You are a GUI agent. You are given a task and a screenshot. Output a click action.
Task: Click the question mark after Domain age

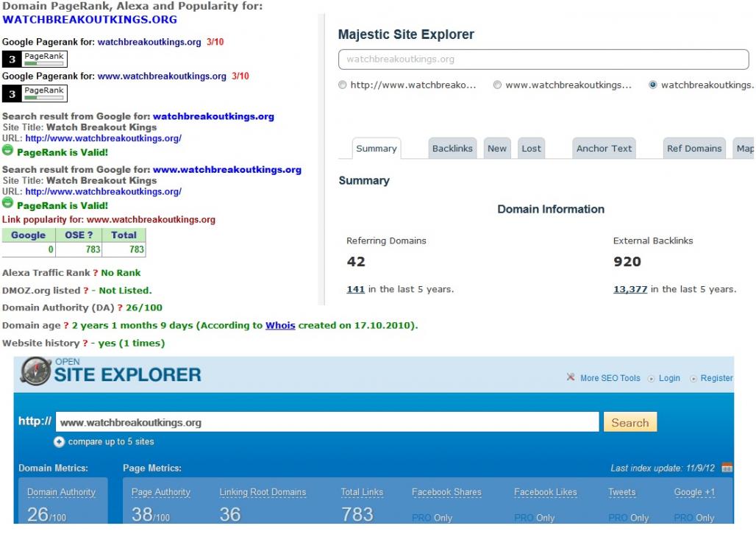[66, 326]
